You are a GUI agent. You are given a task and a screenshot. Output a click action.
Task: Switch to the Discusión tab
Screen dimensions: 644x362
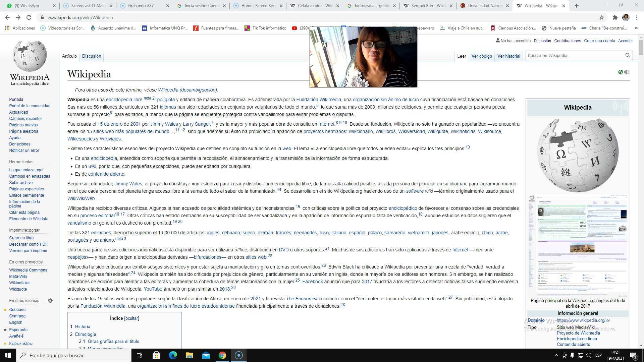(x=91, y=56)
